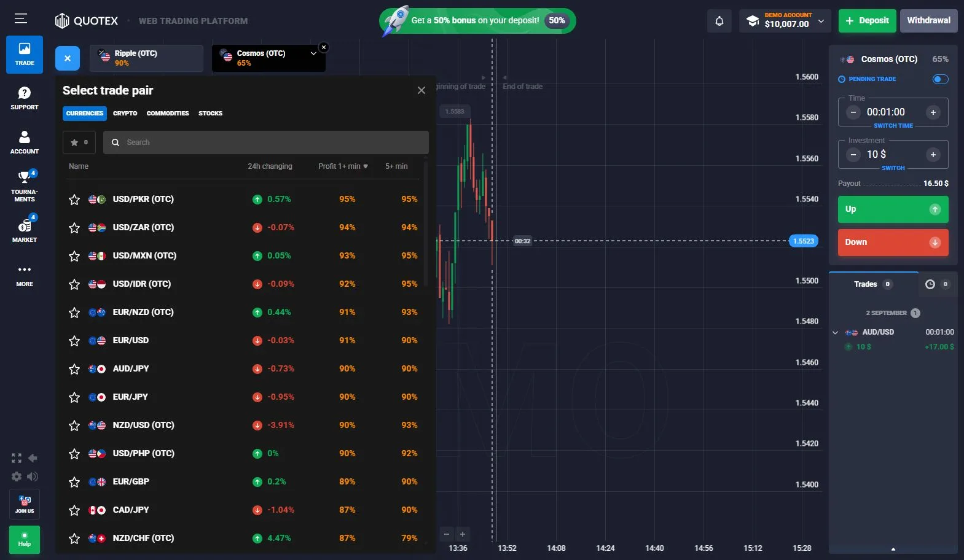Click the Withdrawal button
Viewport: 964px width, 560px height.
pos(929,21)
